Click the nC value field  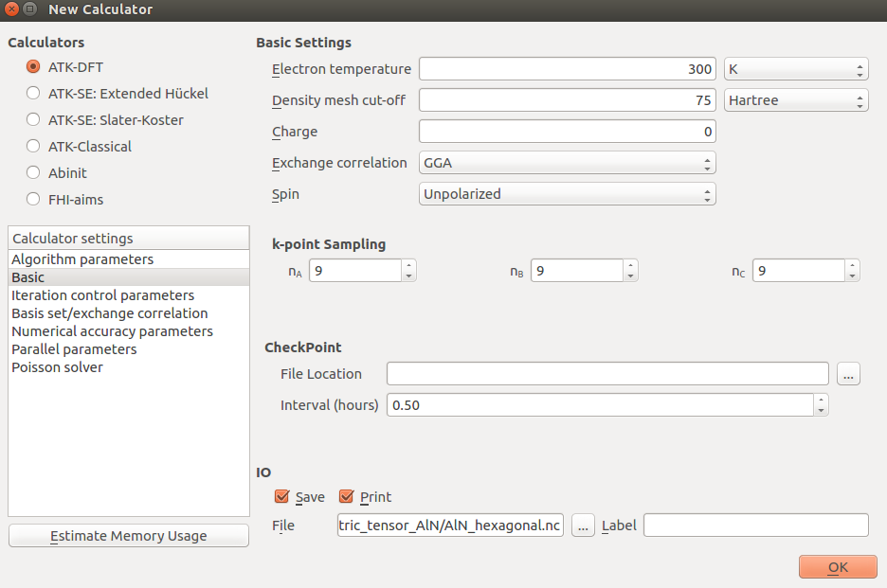(799, 270)
